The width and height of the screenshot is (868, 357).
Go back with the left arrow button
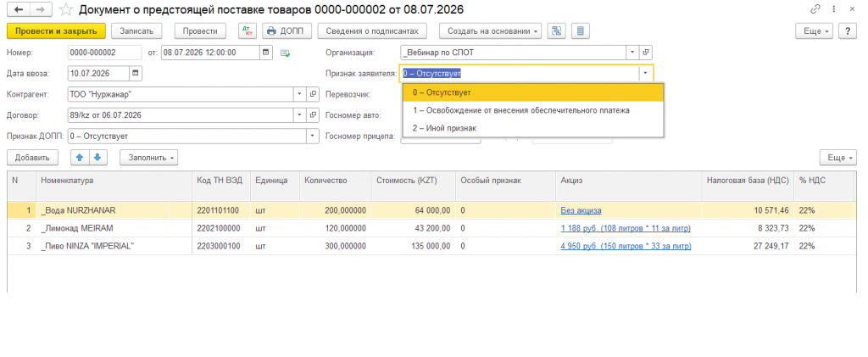pyautogui.click(x=19, y=9)
